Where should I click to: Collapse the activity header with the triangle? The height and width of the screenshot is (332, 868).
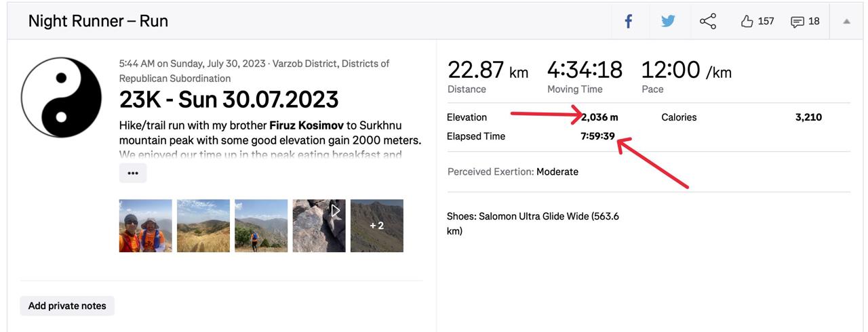click(x=846, y=22)
